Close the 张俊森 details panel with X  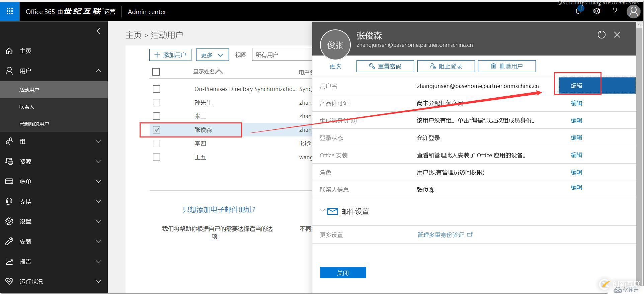click(x=617, y=34)
